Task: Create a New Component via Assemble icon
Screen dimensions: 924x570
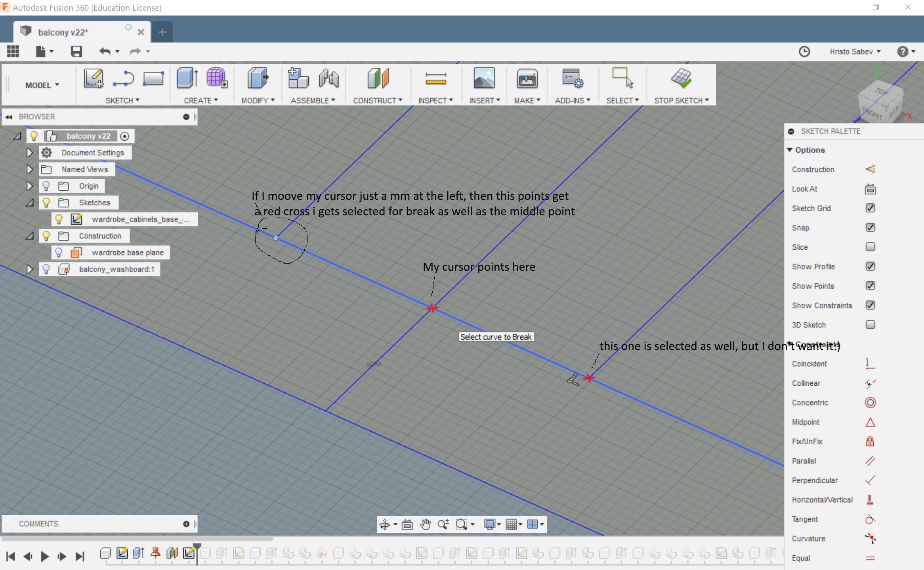Action: point(298,78)
